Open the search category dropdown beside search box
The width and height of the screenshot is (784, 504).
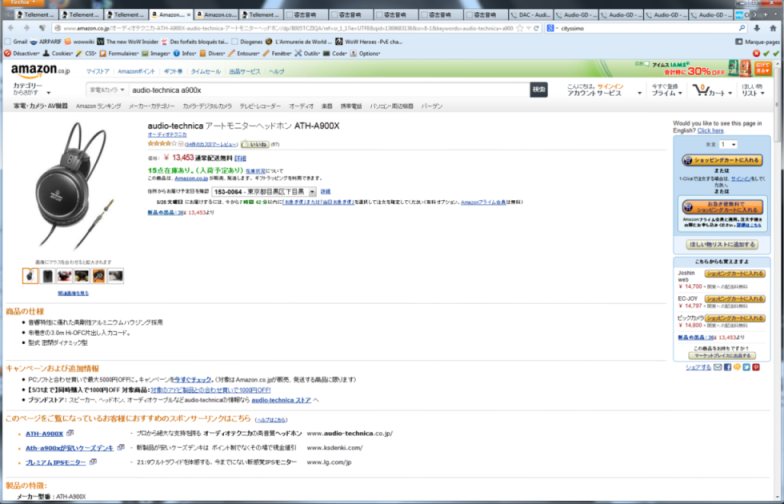[107, 90]
